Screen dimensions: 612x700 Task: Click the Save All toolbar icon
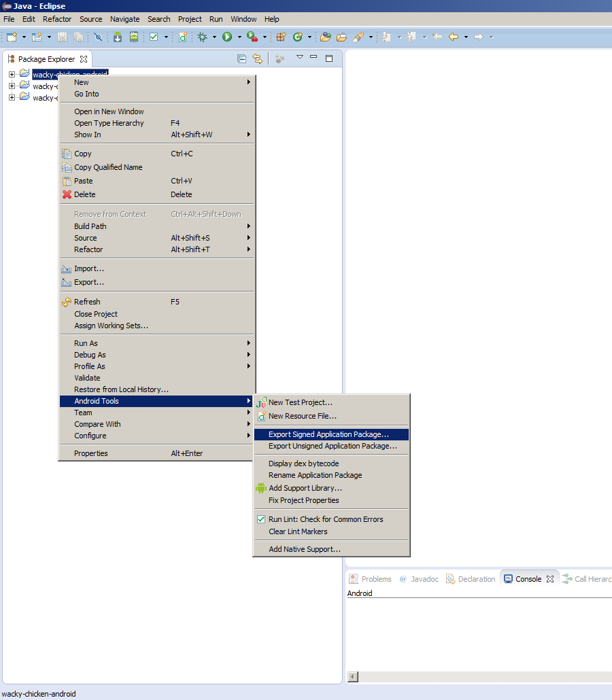pyautogui.click(x=79, y=37)
